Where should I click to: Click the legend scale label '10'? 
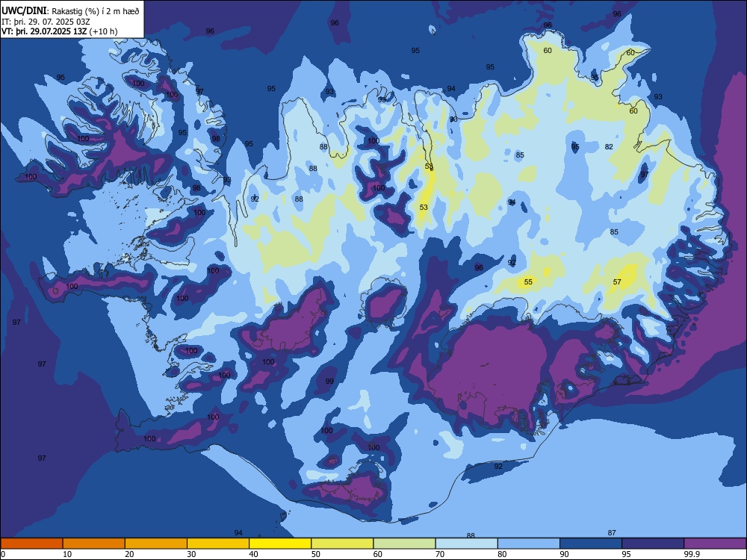(67, 554)
